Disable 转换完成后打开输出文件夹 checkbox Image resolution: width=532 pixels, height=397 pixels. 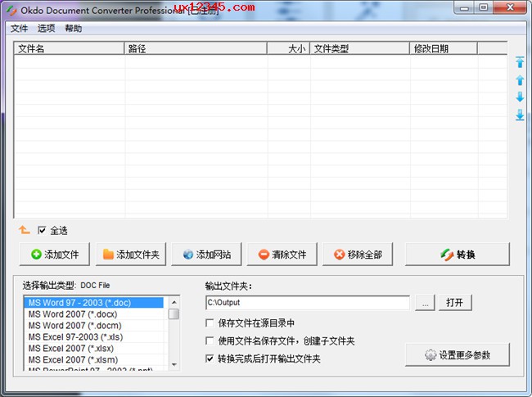pyautogui.click(x=211, y=359)
